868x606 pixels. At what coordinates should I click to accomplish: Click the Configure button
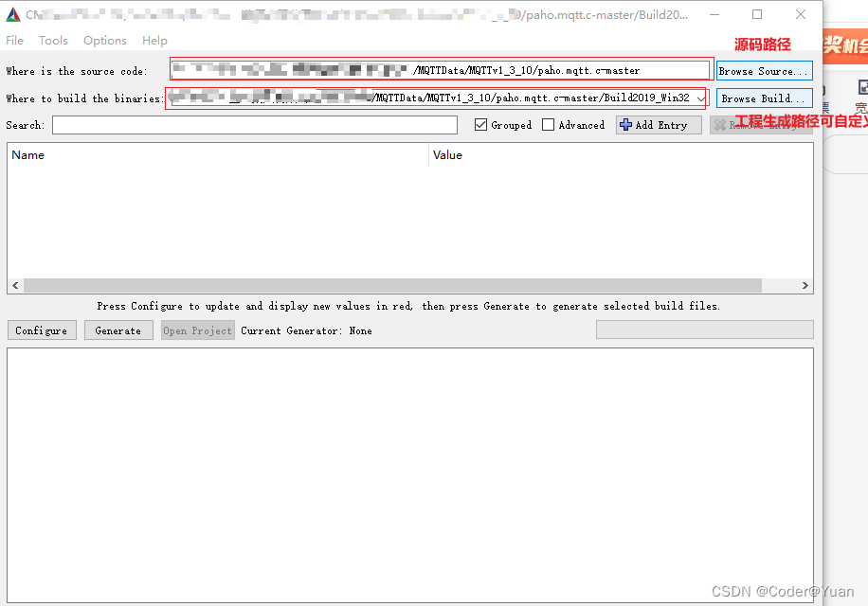[42, 330]
